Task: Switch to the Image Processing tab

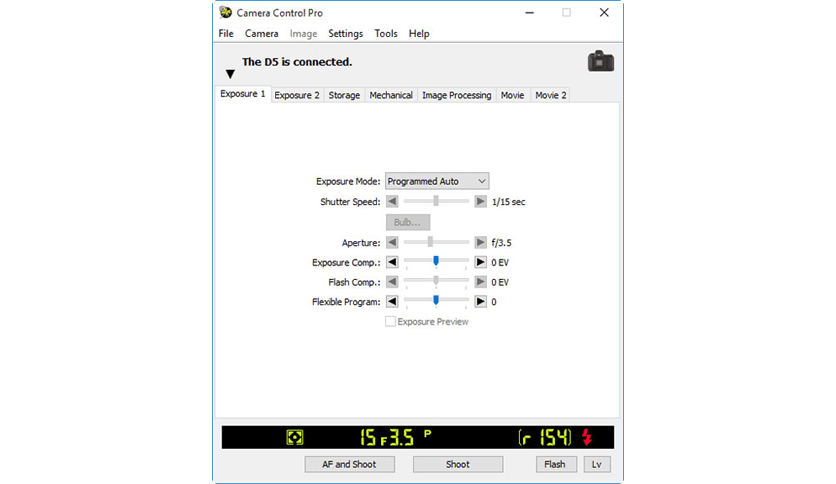Action: [456, 95]
